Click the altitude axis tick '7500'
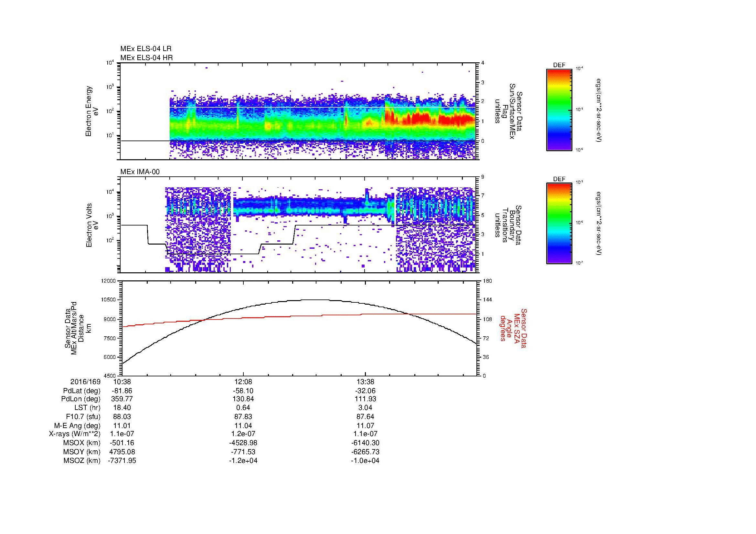The width and height of the screenshot is (756, 534). [110, 338]
